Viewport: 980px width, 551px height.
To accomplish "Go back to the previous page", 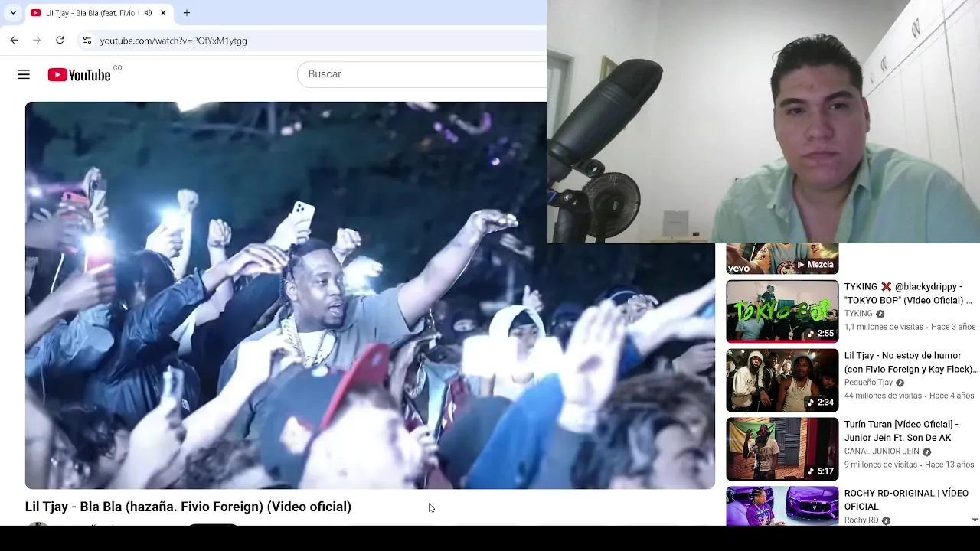I will pyautogui.click(x=14, y=40).
